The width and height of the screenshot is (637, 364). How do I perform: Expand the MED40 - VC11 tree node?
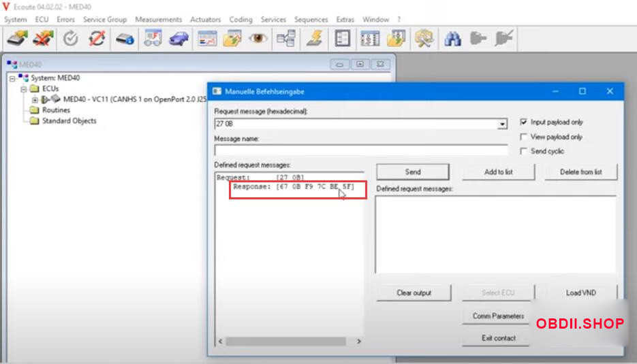tap(35, 99)
